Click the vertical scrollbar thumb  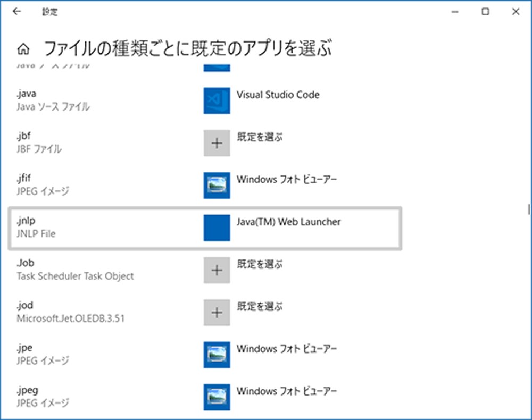pyautogui.click(x=529, y=209)
